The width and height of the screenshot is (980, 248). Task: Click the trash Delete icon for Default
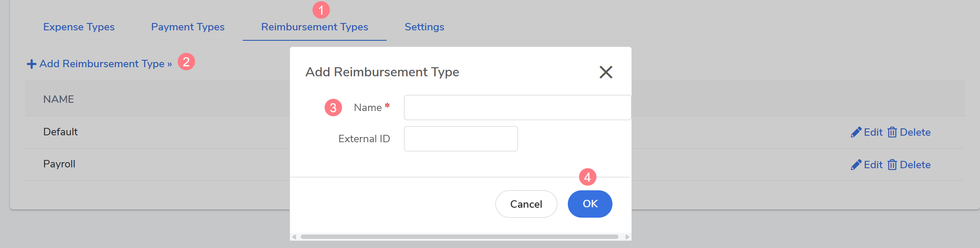click(892, 132)
